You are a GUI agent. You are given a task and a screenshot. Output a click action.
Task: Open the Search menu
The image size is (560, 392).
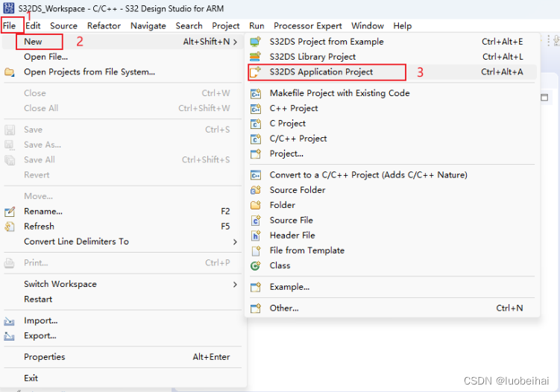pos(189,25)
